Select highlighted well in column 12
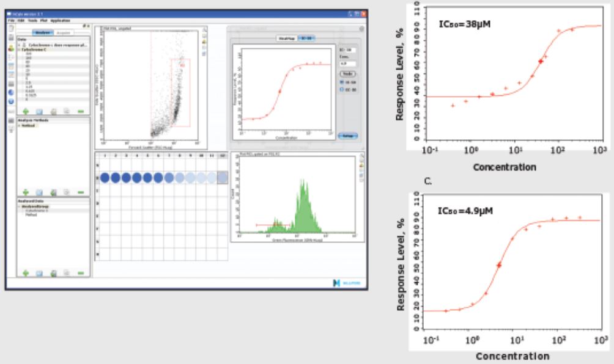This screenshot has height=364, width=614. [x=223, y=177]
